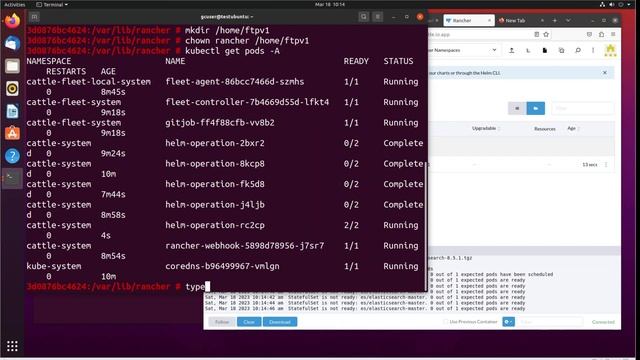Open the Help icon in the dock
This screenshot has width=640, height=360.
pos(12,156)
